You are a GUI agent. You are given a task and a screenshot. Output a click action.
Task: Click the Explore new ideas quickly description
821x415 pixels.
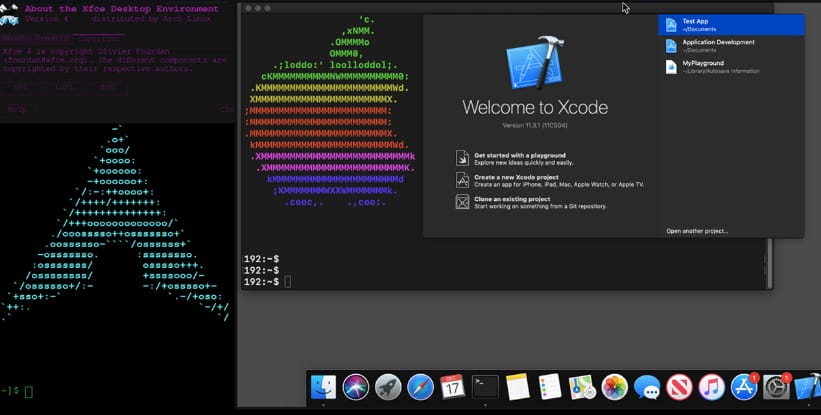tap(524, 163)
